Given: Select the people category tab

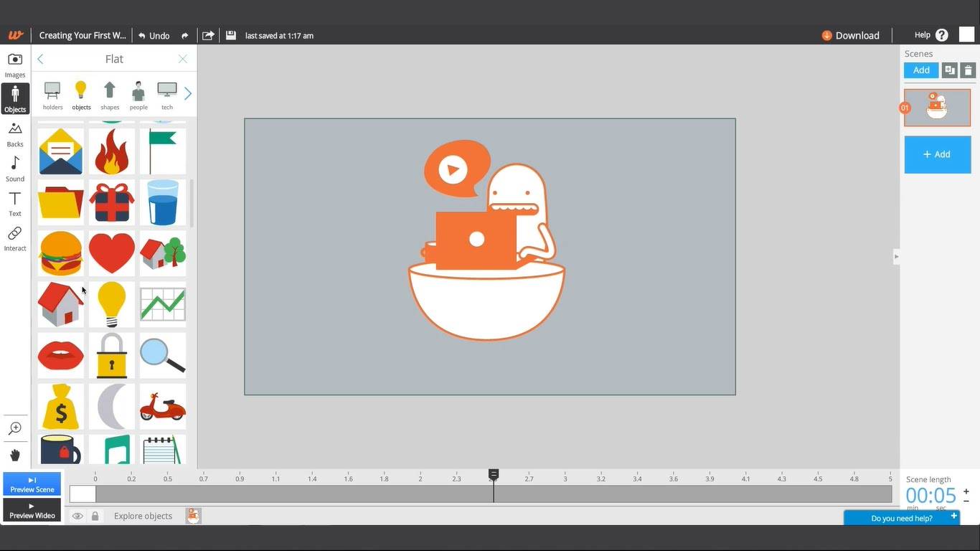Looking at the screenshot, I should click(138, 95).
